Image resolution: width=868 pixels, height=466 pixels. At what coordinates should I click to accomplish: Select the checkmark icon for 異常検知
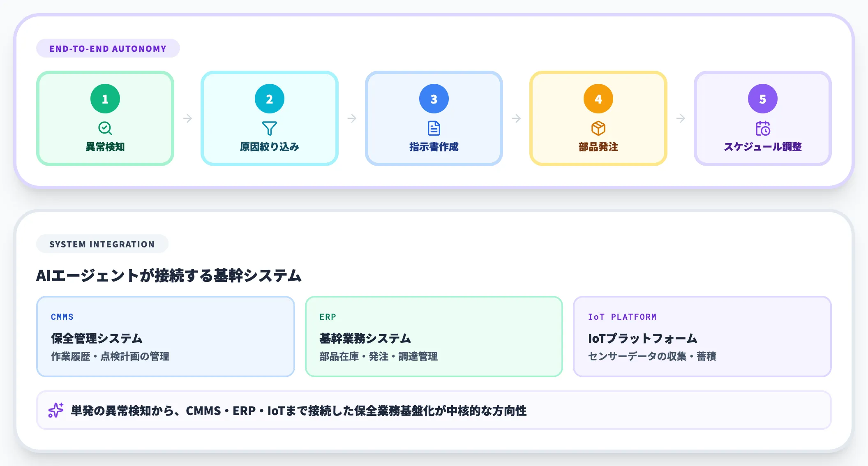pos(105,128)
